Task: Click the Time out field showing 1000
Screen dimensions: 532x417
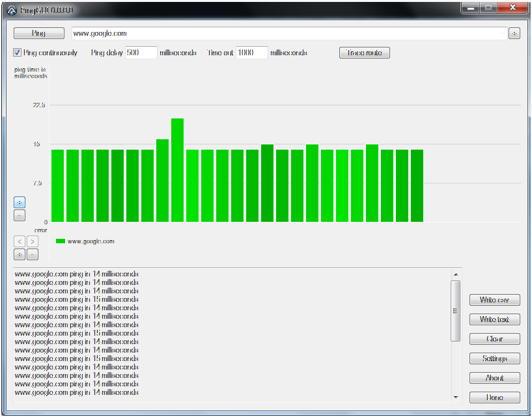Action: [252, 53]
